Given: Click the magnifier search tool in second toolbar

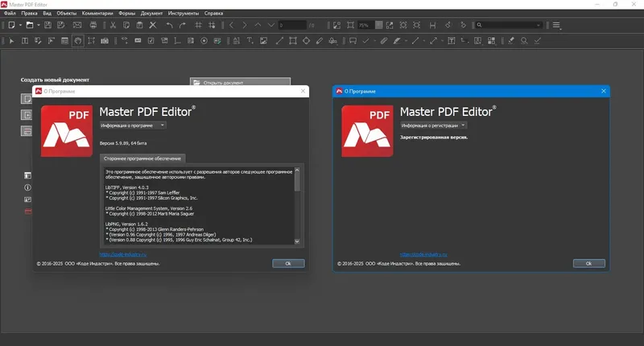Looking at the screenshot, I should (524, 41).
